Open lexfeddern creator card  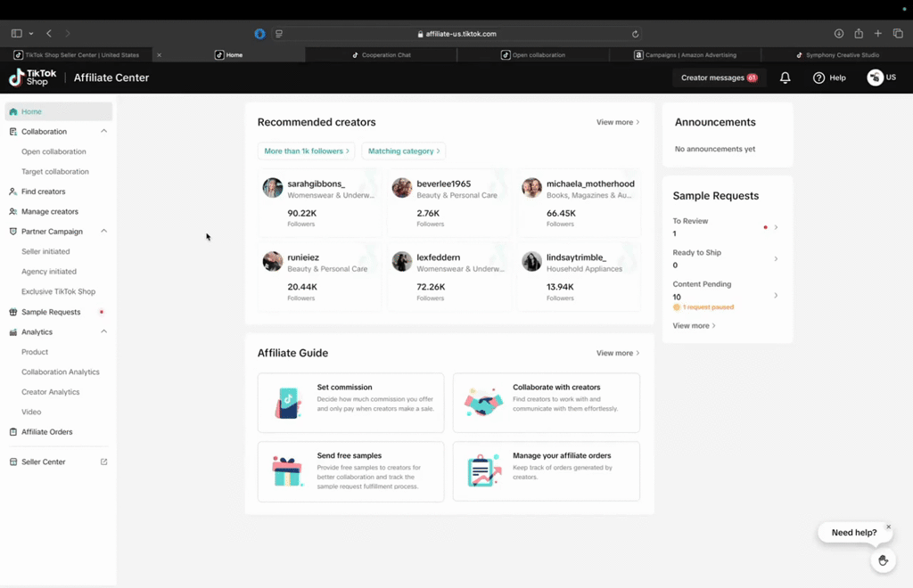[449, 277]
